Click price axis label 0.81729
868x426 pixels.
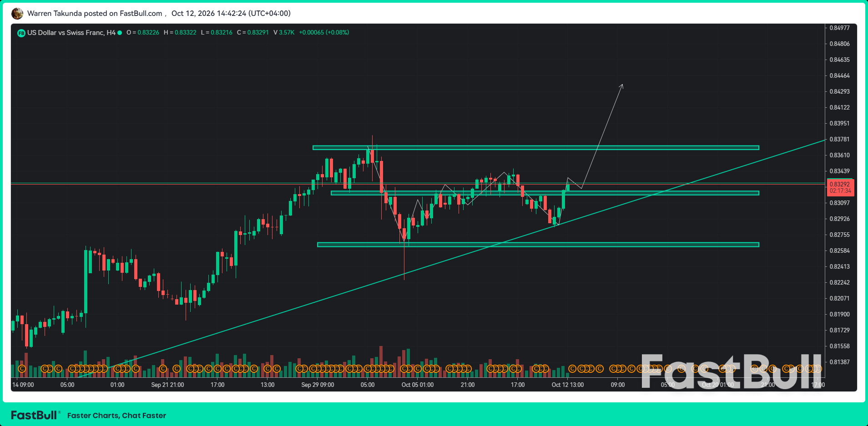[839, 330]
